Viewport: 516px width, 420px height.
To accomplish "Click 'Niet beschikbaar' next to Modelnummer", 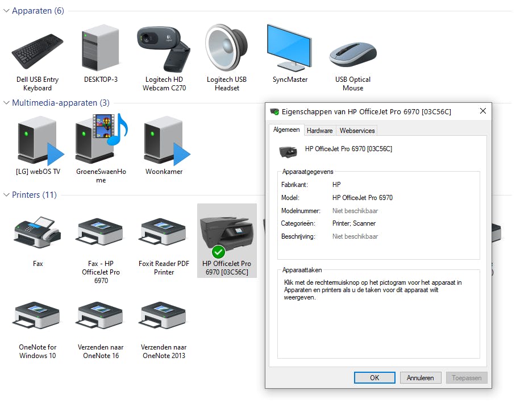I will (355, 211).
